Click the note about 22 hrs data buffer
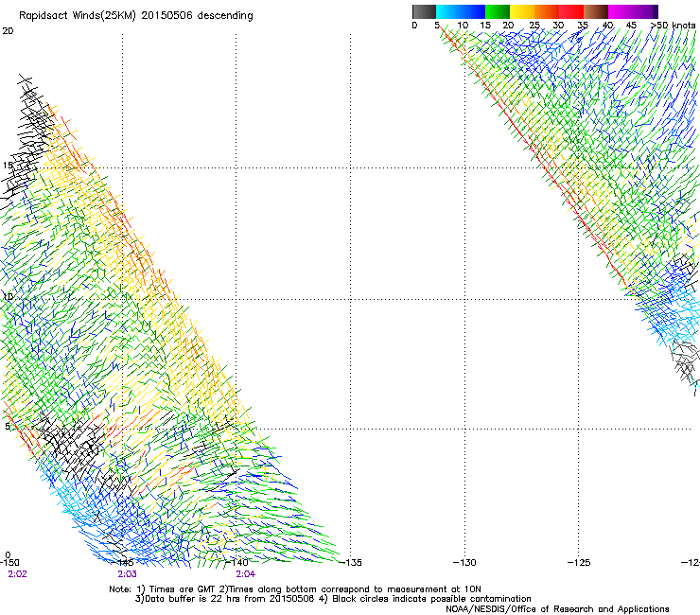The height and width of the screenshot is (615, 700). 225,599
